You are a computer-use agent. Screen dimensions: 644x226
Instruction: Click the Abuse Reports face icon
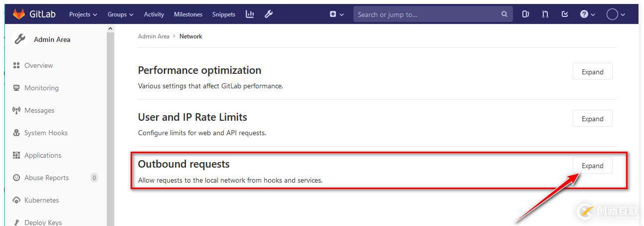pos(16,178)
